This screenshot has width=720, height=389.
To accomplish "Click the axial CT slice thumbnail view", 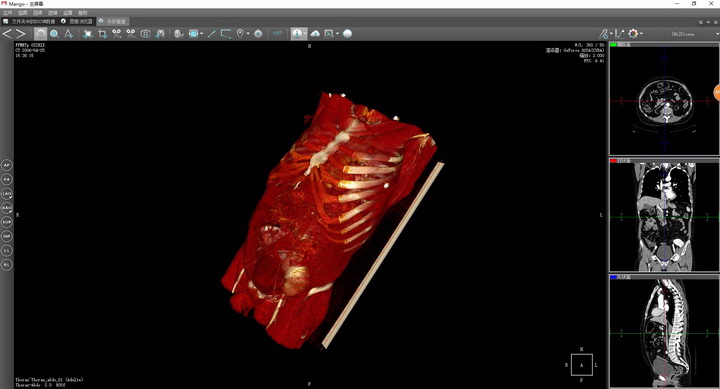I will pyautogui.click(x=664, y=101).
